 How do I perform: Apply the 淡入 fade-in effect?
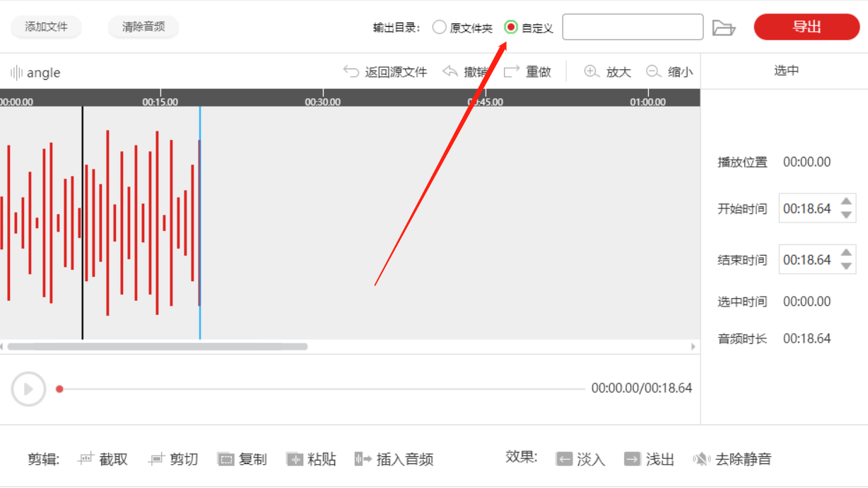[581, 459]
